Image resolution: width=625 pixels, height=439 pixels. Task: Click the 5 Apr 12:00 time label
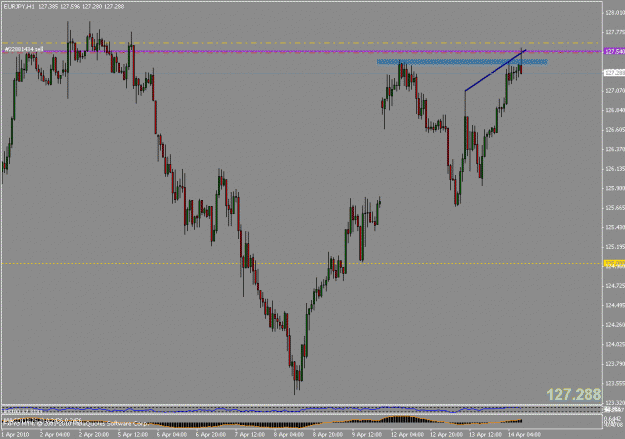[x=133, y=434]
